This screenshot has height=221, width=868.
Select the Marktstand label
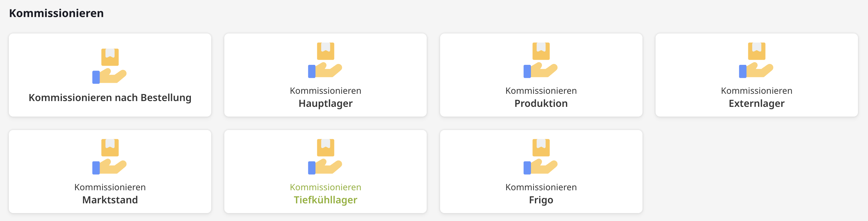pyautogui.click(x=110, y=200)
